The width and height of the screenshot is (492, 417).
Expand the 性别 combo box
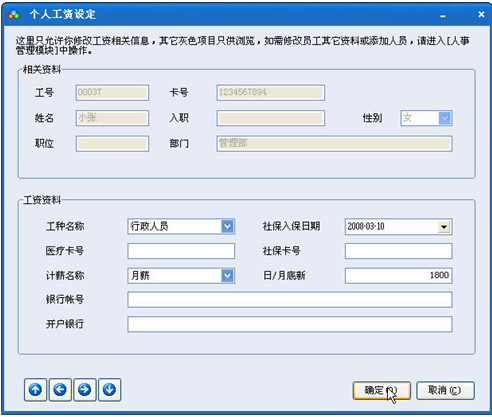(x=445, y=118)
